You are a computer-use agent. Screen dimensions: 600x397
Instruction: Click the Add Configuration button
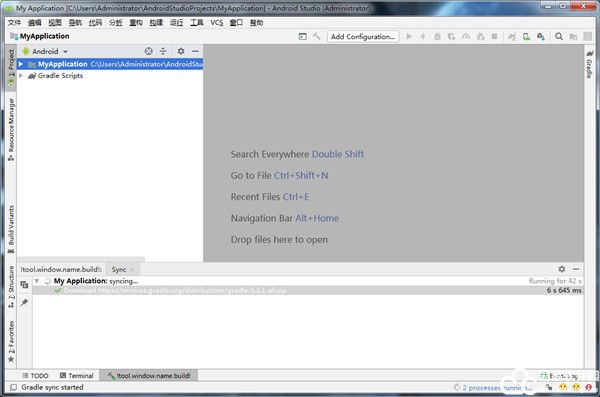[x=363, y=37]
